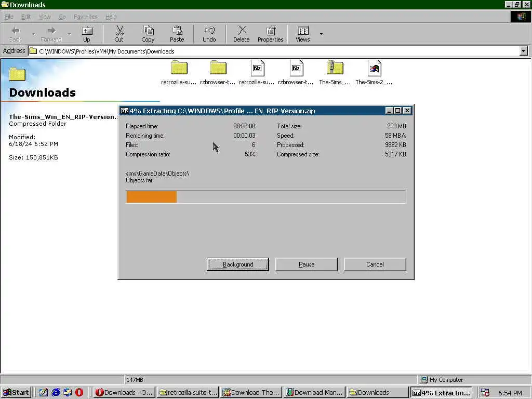Open the File menu

(9, 17)
